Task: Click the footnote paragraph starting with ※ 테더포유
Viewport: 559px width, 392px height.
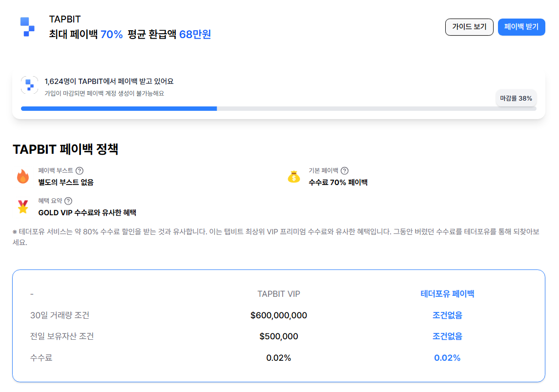Action: point(276,237)
